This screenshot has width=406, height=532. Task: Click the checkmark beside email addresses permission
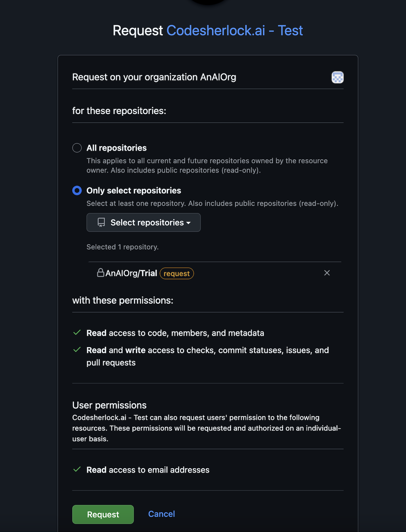(77, 470)
